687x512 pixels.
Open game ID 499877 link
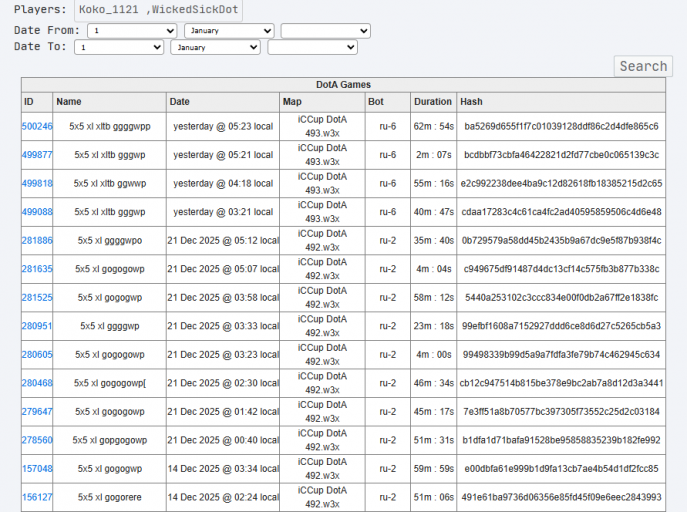pos(37,155)
